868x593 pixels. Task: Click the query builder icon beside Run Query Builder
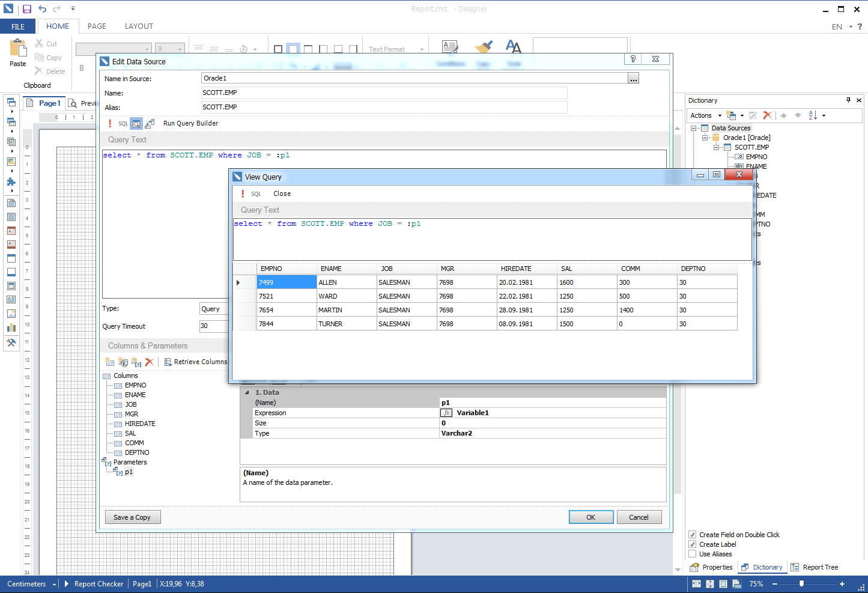click(150, 124)
